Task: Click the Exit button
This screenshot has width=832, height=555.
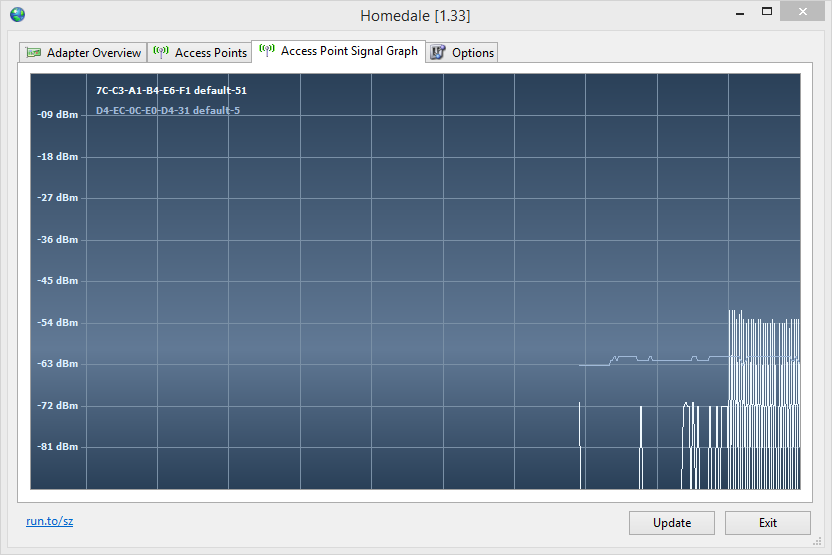Action: (768, 523)
